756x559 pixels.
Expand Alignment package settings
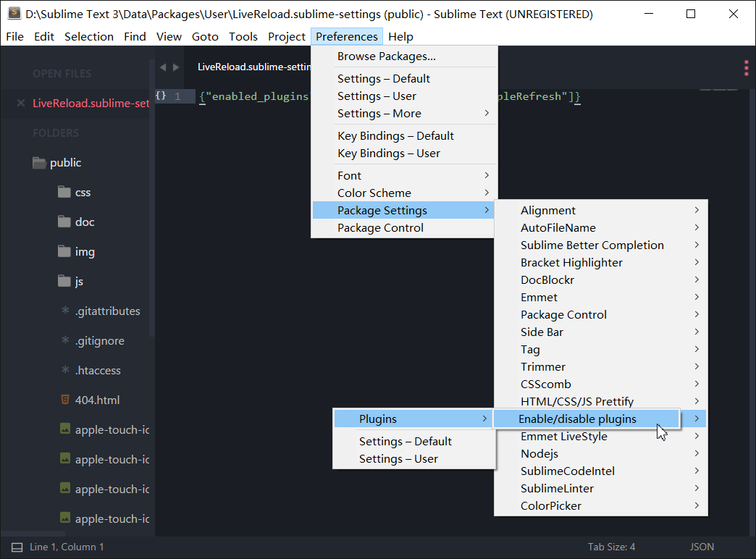pyautogui.click(x=601, y=210)
